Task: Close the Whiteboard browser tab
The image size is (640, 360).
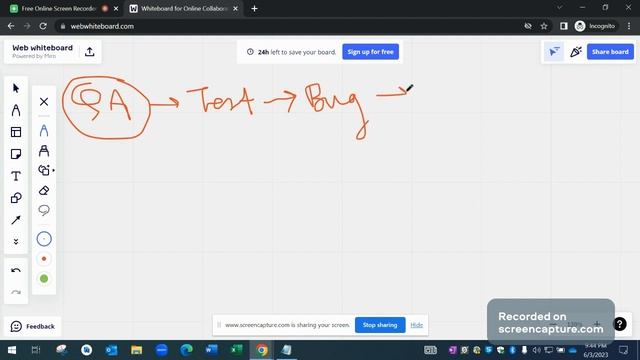Action: (236, 8)
